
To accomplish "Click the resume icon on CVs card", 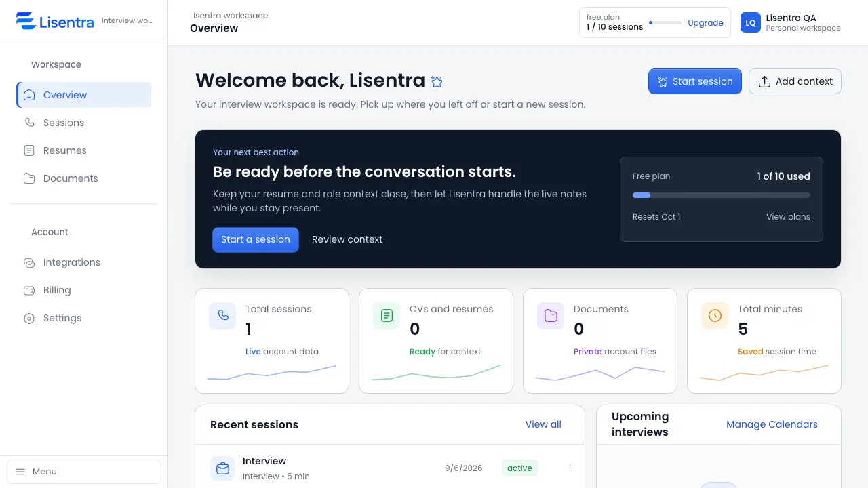I will tap(387, 316).
